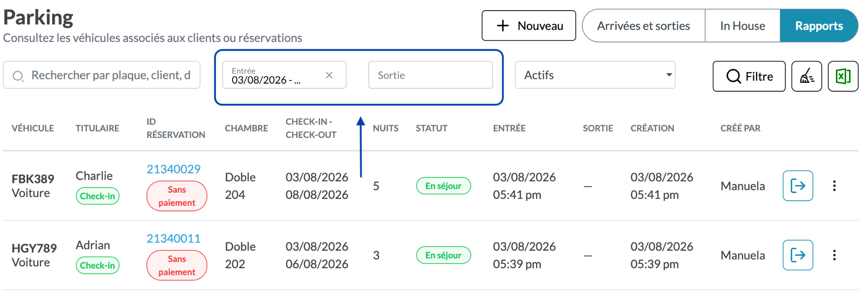This screenshot has width=868, height=292.
Task: Click the Nouveau button
Action: pos(529,26)
